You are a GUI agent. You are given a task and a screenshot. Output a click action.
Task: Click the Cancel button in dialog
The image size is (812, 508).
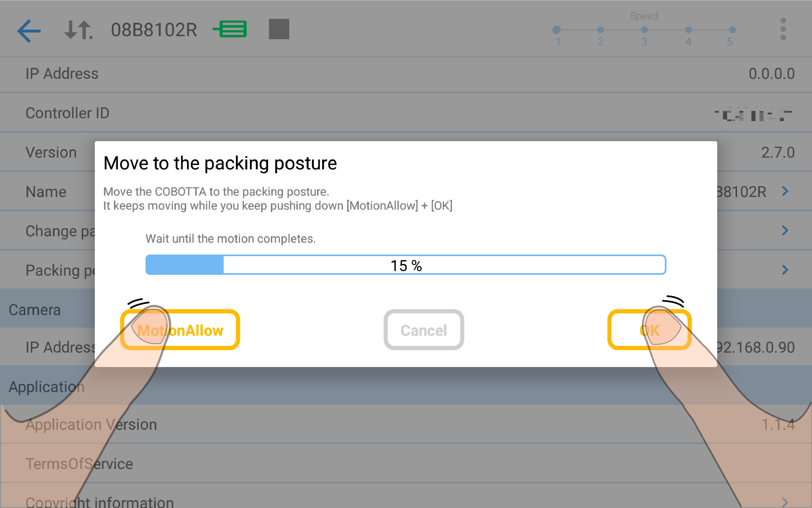(424, 330)
